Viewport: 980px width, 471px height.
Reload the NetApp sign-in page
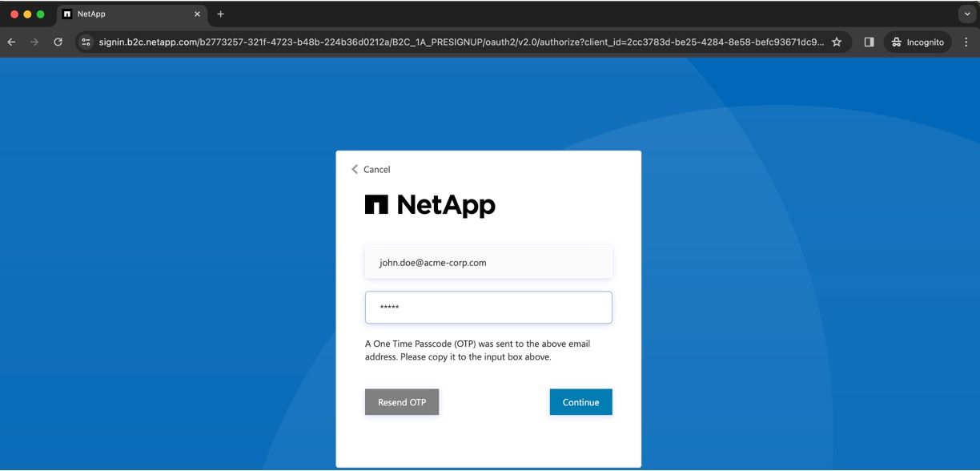[x=58, y=42]
